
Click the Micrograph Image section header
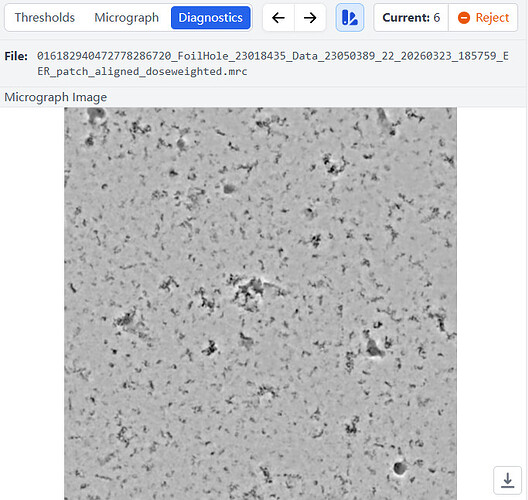(x=56, y=97)
